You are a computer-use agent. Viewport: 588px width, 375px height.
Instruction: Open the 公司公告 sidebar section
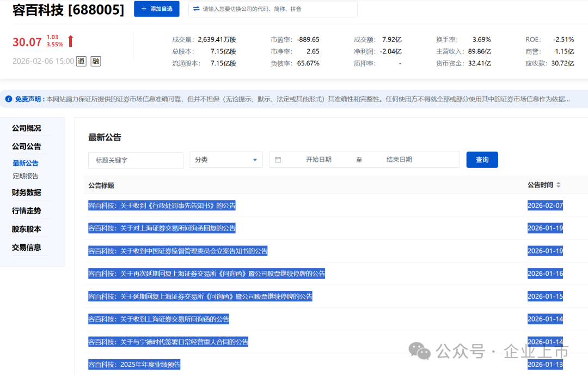click(26, 147)
